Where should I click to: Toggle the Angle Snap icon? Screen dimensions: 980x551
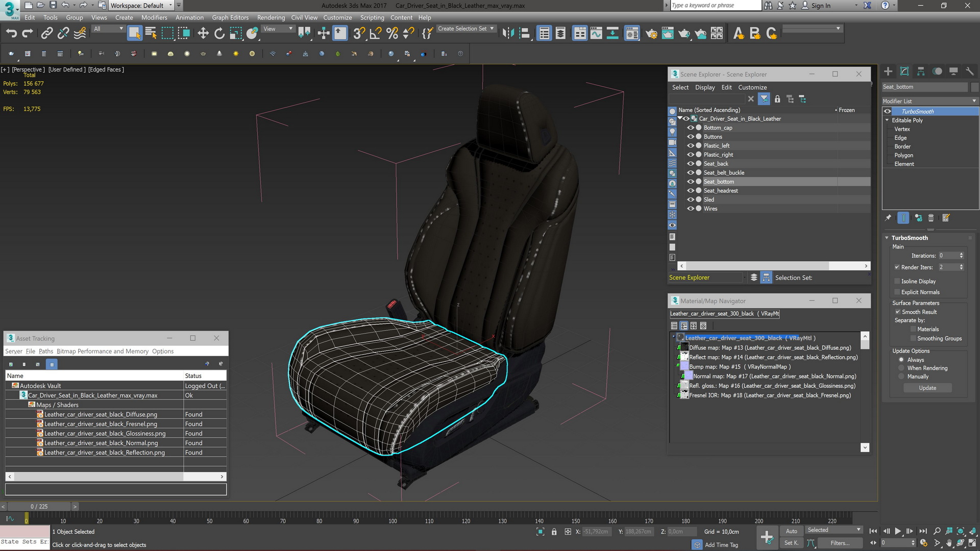(376, 34)
